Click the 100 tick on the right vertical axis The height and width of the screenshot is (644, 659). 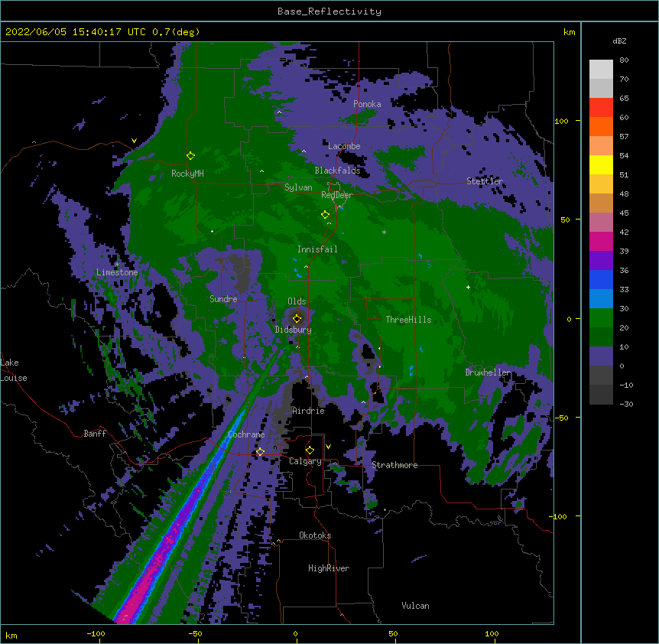coord(561,121)
